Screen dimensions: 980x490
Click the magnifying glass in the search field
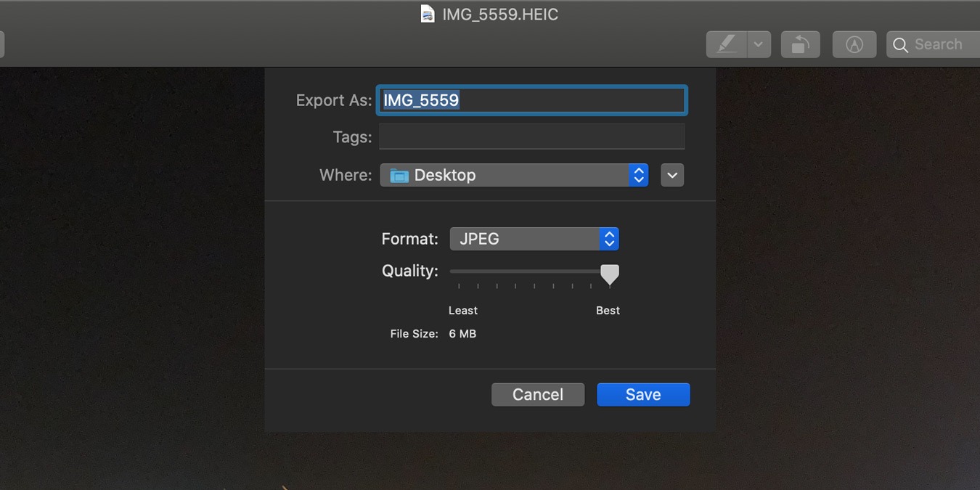tap(900, 44)
